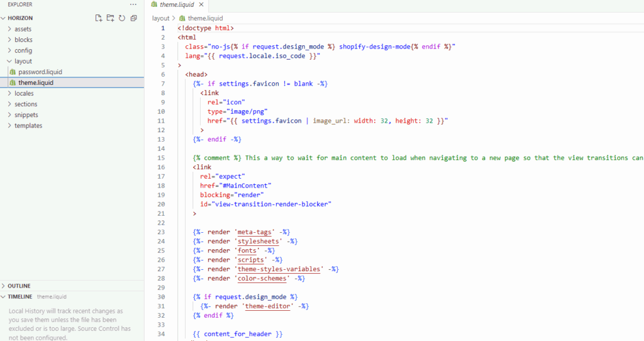The image size is (644, 341).
Task: Collapse all folders in Explorer
Action: point(133,18)
